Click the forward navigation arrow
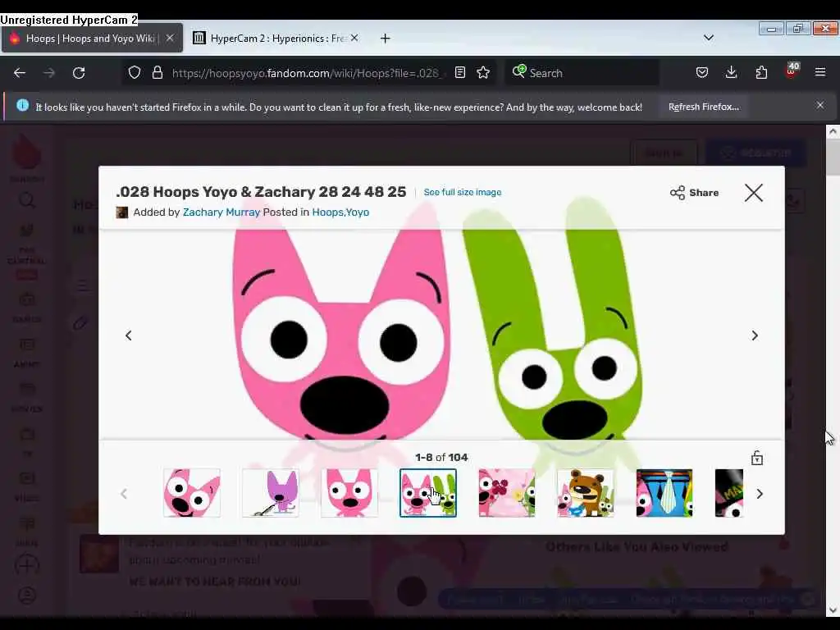 [x=49, y=73]
